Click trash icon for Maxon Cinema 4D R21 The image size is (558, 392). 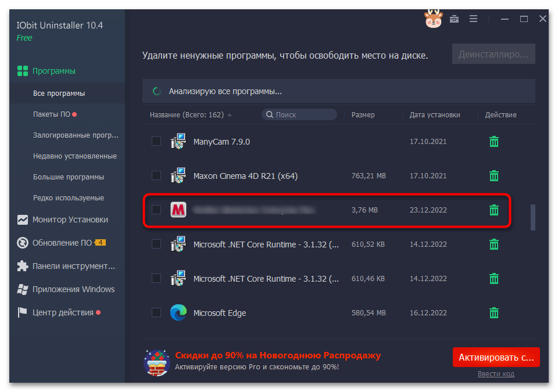[493, 176]
